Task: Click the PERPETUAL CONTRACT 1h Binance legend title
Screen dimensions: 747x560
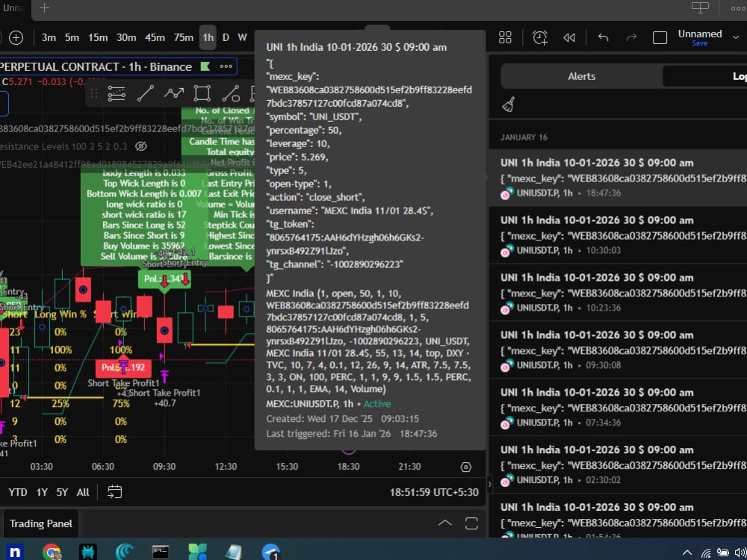Action: tap(96, 66)
